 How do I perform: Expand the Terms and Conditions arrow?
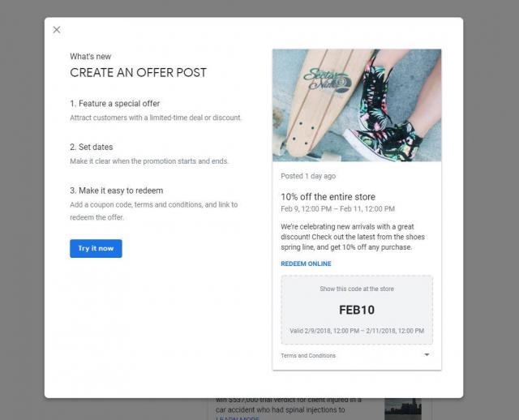[x=427, y=355]
